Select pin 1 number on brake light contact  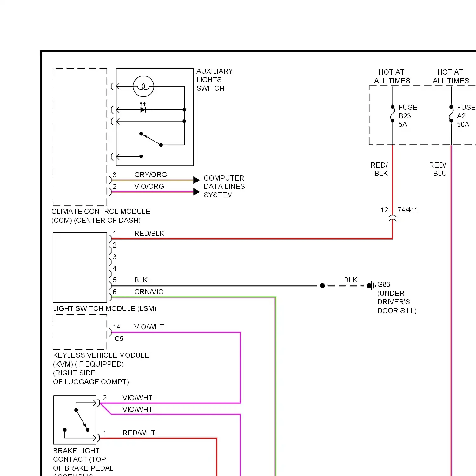point(105,433)
